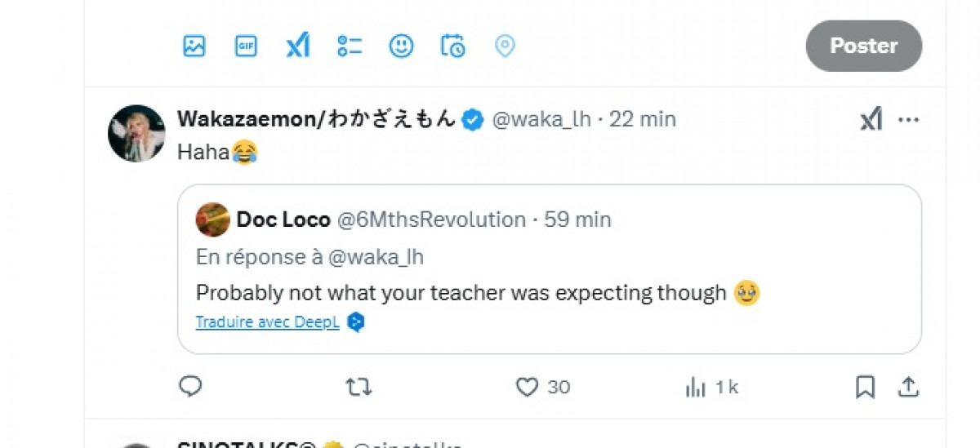
Task: Bookmark Wakazaemon's tweet
Action: pyautogui.click(x=865, y=387)
